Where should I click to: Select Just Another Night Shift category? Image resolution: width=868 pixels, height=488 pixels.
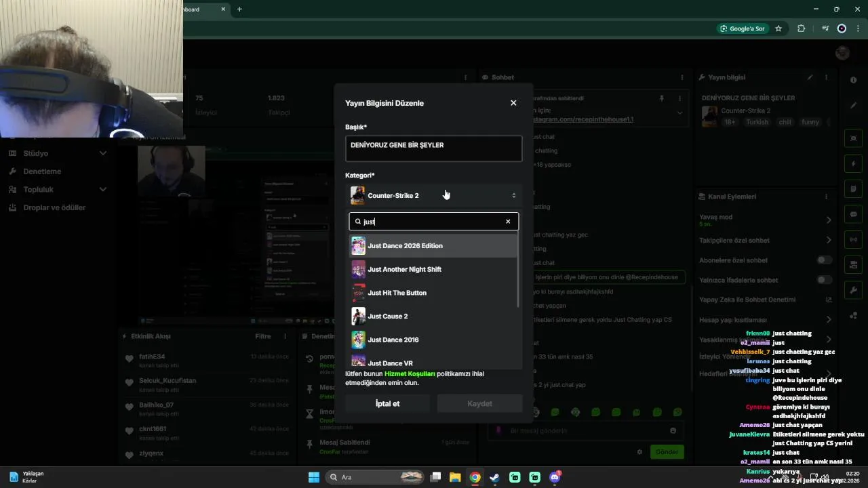coord(433,269)
